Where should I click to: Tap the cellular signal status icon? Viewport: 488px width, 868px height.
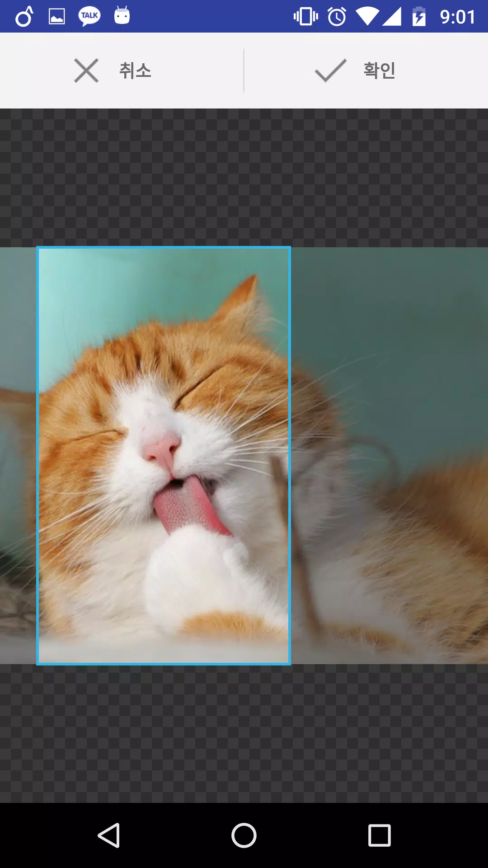coord(392,17)
